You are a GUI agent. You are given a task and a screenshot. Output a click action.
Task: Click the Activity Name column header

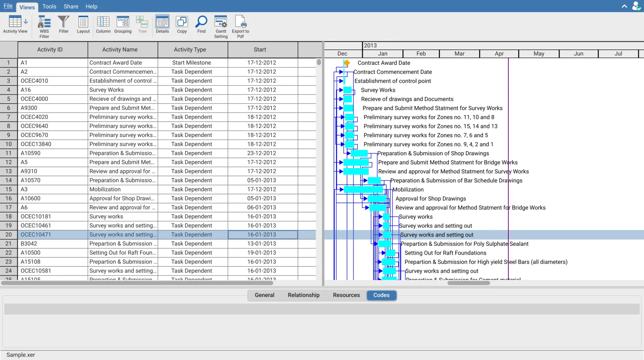[x=123, y=50]
